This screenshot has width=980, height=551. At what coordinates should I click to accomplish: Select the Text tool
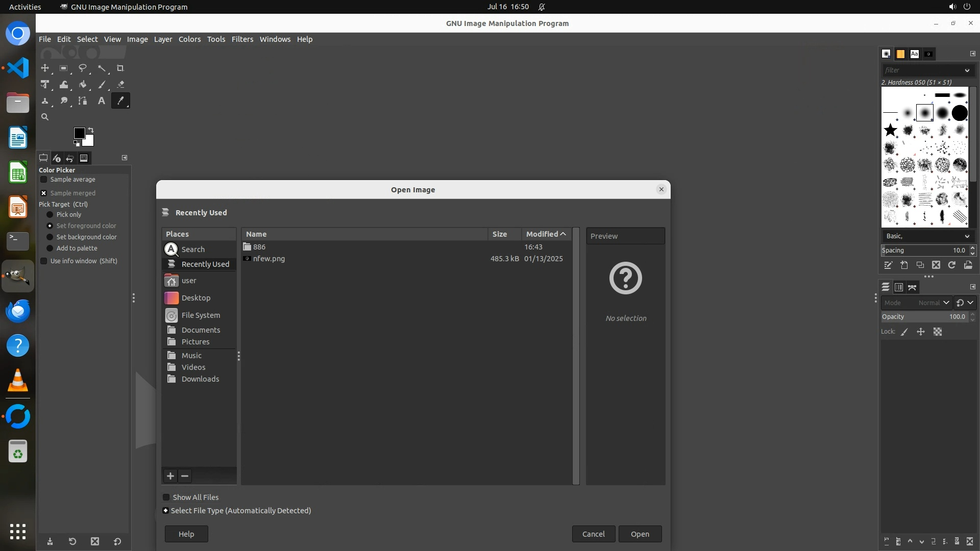[x=102, y=101]
